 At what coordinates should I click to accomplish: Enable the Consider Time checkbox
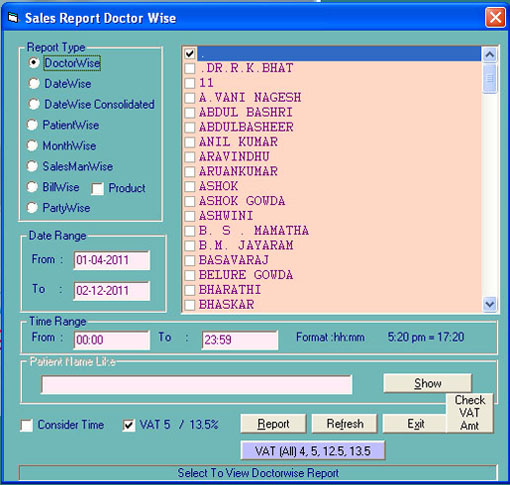tap(27, 425)
